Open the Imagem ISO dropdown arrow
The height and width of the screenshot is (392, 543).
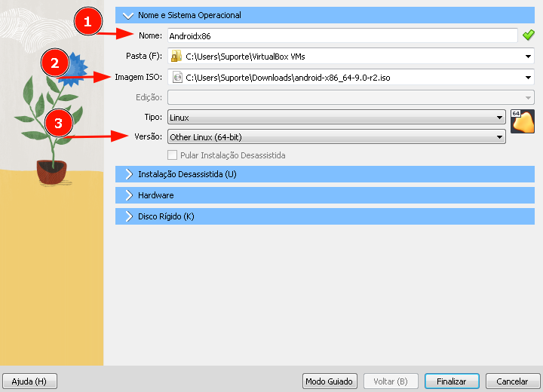[528, 78]
